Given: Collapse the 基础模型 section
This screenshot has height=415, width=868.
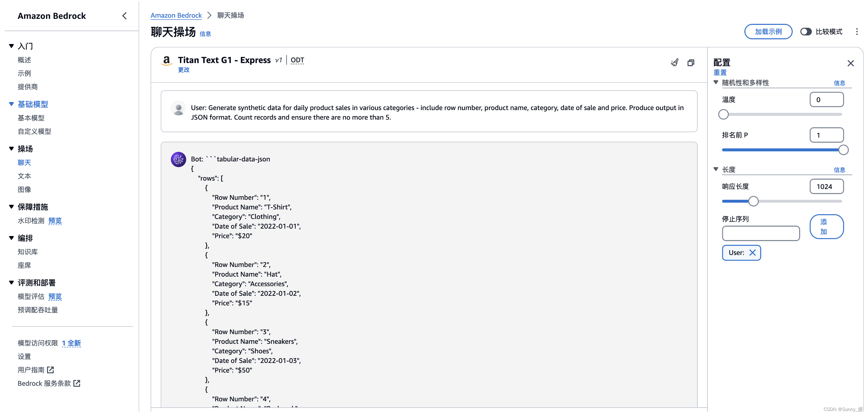Looking at the screenshot, I should pyautogui.click(x=11, y=104).
